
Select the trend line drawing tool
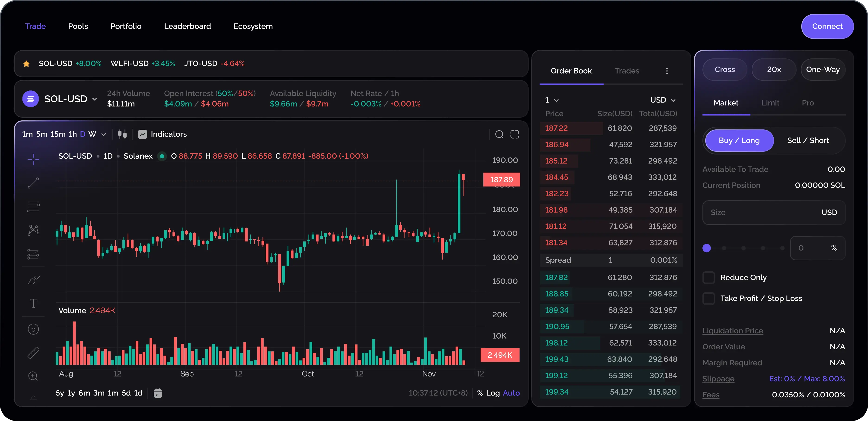click(33, 183)
